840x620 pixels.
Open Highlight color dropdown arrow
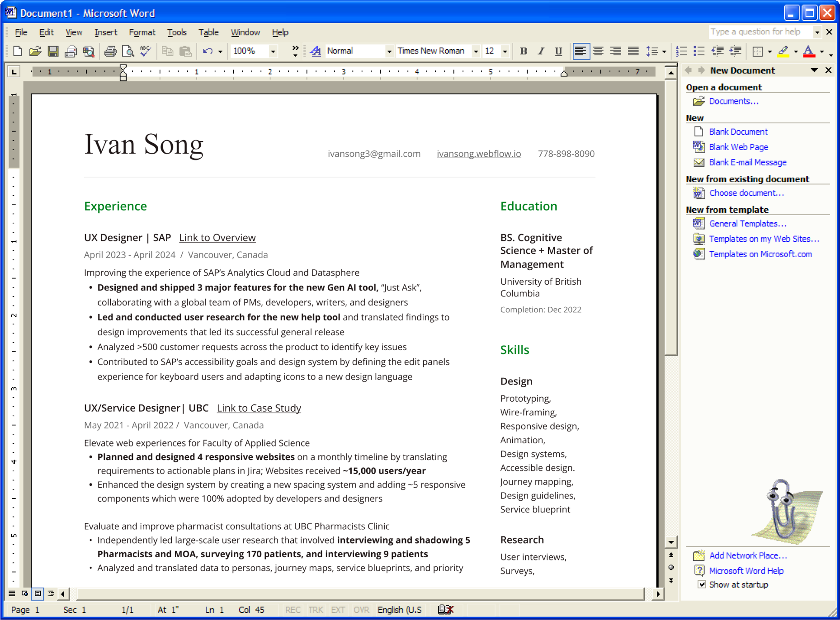[x=795, y=52]
